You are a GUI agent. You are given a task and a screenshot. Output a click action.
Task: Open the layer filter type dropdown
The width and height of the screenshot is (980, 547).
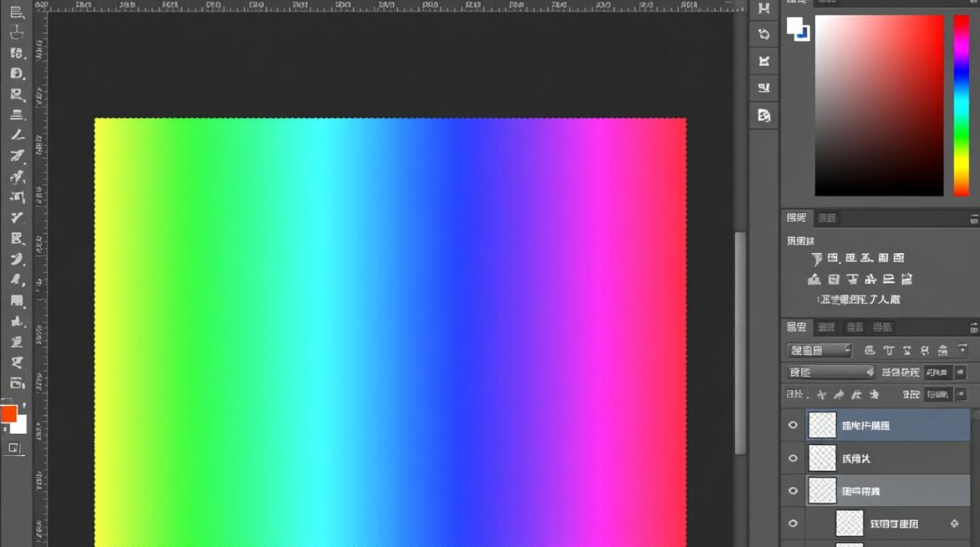point(819,350)
